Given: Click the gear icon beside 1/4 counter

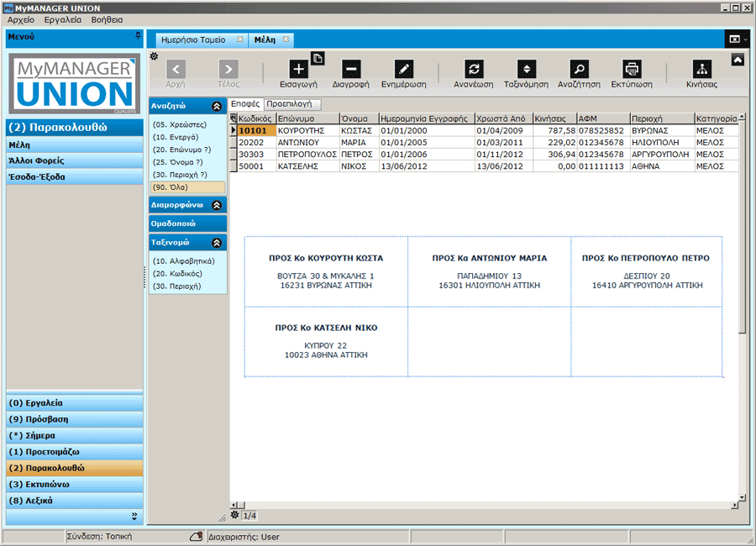Looking at the screenshot, I should pos(235,515).
